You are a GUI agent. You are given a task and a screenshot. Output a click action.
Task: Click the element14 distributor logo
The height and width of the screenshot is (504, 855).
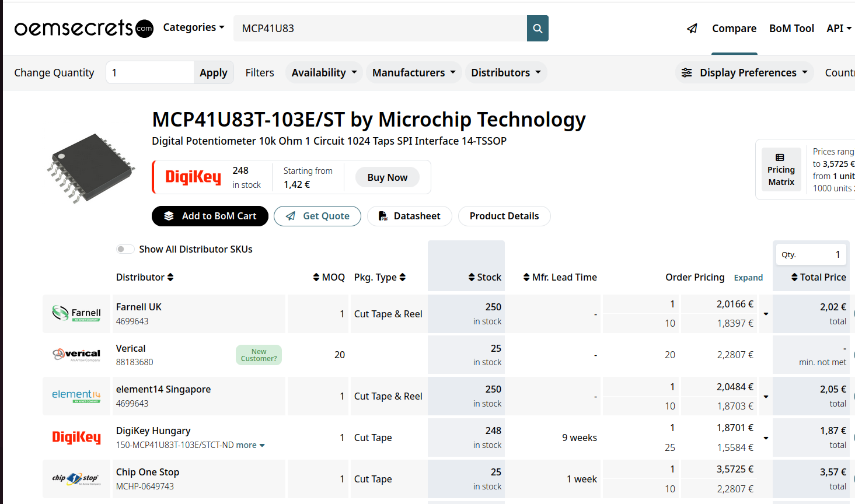click(76, 396)
